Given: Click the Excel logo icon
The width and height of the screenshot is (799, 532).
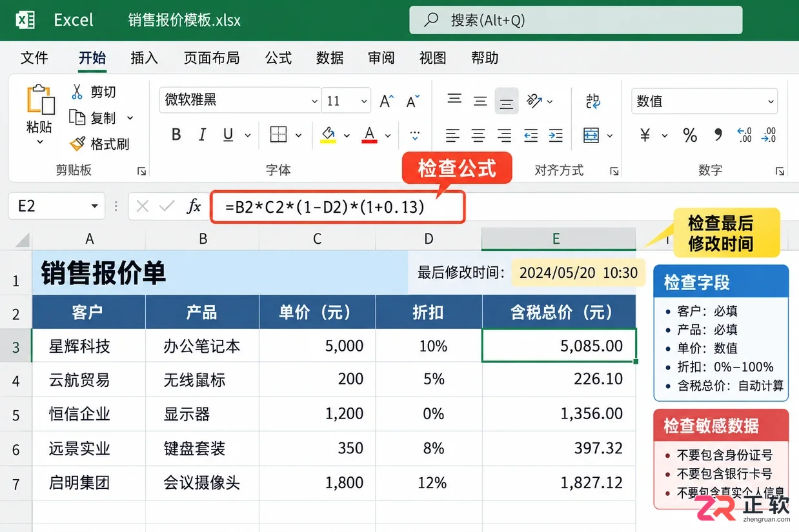Looking at the screenshot, I should (25, 20).
